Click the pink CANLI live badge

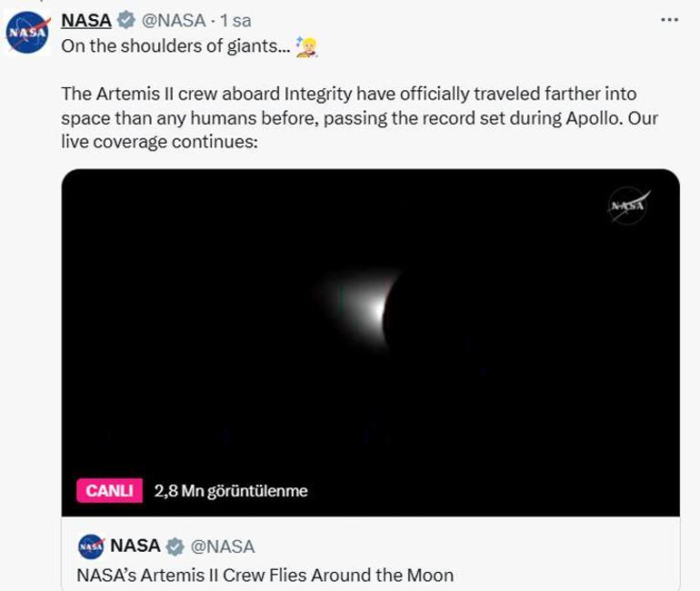coord(109,491)
